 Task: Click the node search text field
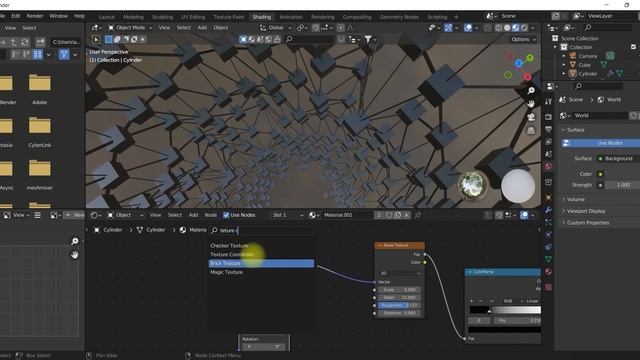[263, 230]
